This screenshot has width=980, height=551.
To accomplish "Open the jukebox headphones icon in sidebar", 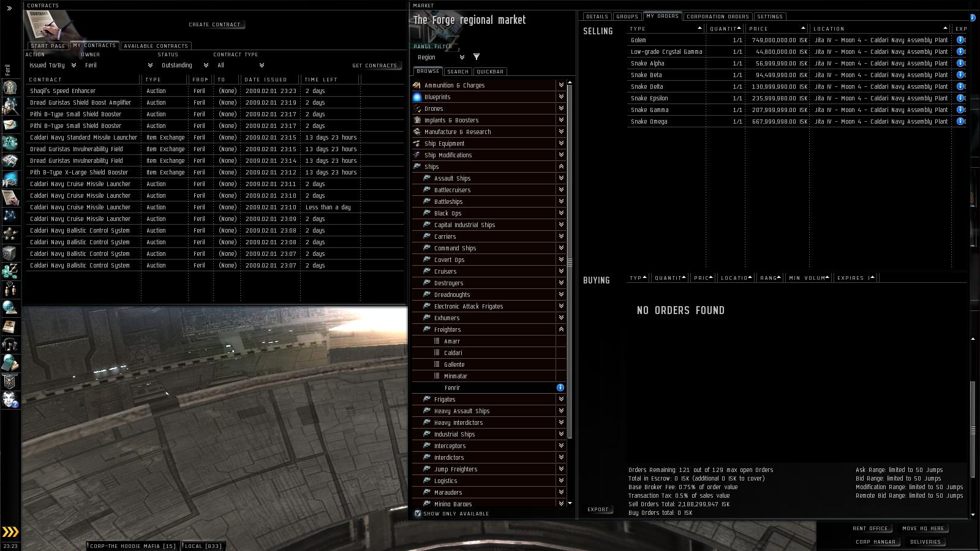I will pos(10,344).
